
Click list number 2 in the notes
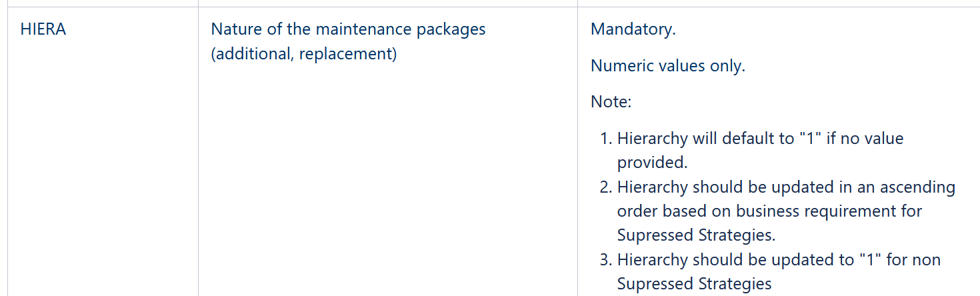coord(605,187)
